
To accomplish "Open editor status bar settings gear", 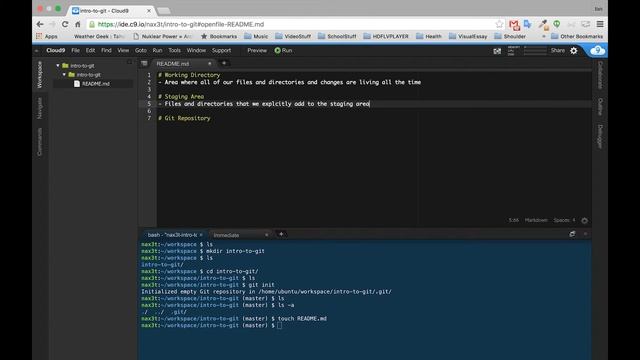I will [x=584, y=220].
